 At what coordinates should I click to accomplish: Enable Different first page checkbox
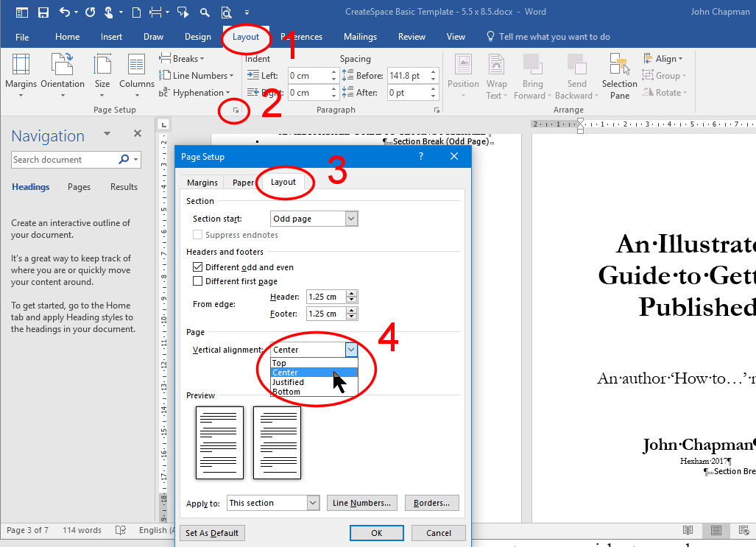[197, 281]
